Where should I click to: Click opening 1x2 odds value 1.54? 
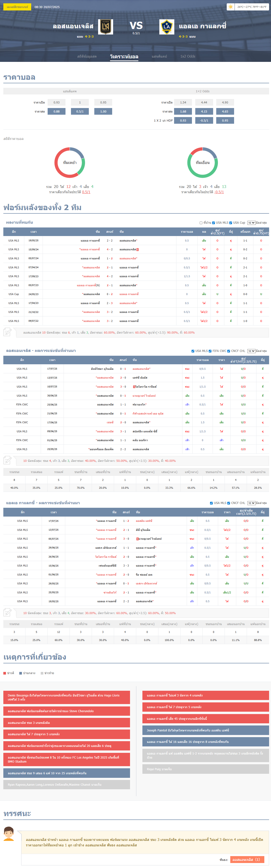point(183,103)
